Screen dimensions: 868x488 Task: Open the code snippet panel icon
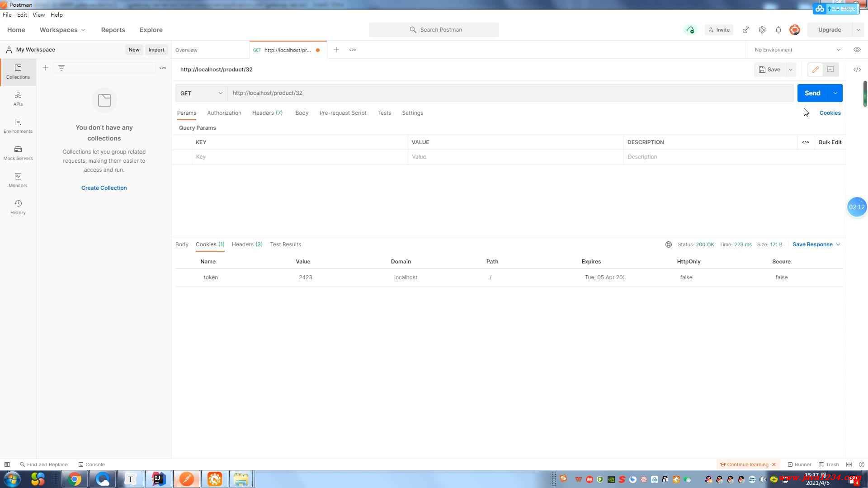pos(857,70)
